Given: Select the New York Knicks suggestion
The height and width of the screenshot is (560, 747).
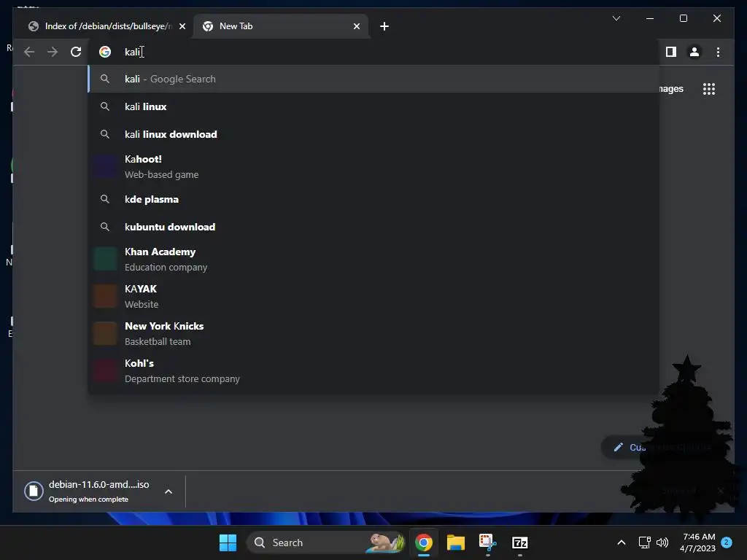Looking at the screenshot, I should (x=374, y=333).
